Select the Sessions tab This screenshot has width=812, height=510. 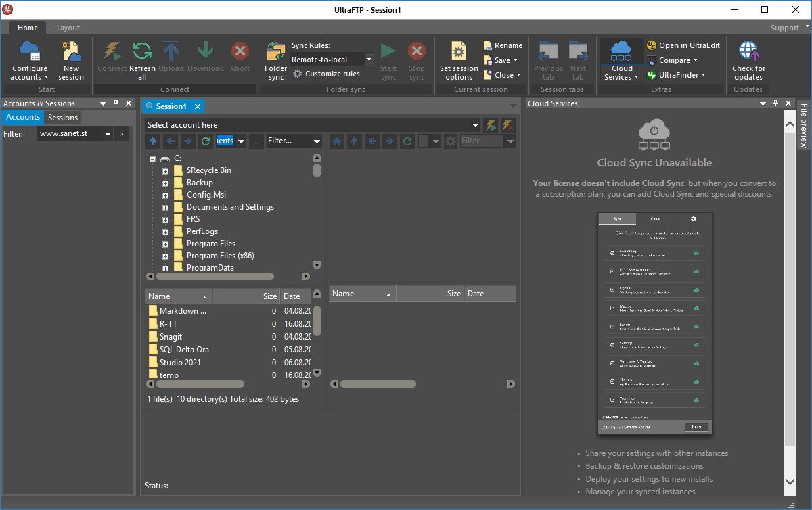(63, 117)
